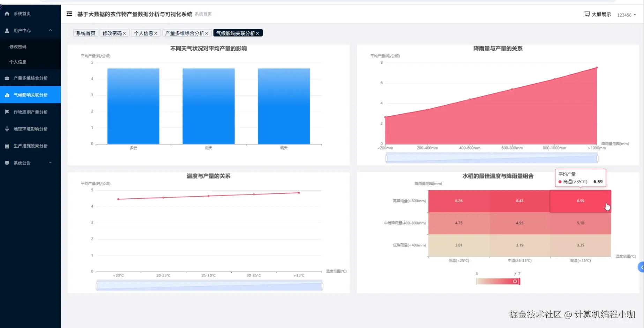Screen dimensions: 644x328
Task: Click the 25-30°C axis label
Action: (x=209, y=276)
